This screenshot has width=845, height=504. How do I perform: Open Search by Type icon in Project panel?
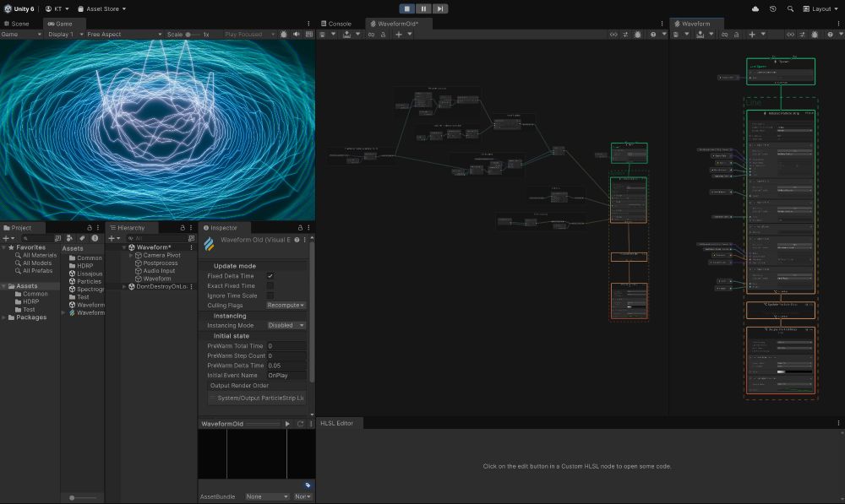(69, 238)
